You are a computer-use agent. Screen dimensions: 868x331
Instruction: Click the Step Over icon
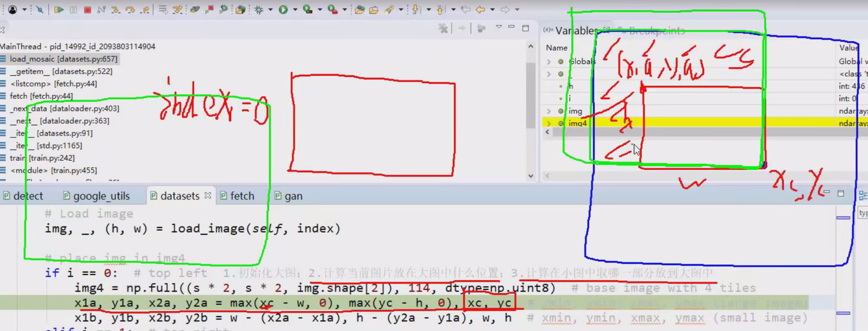[130, 9]
